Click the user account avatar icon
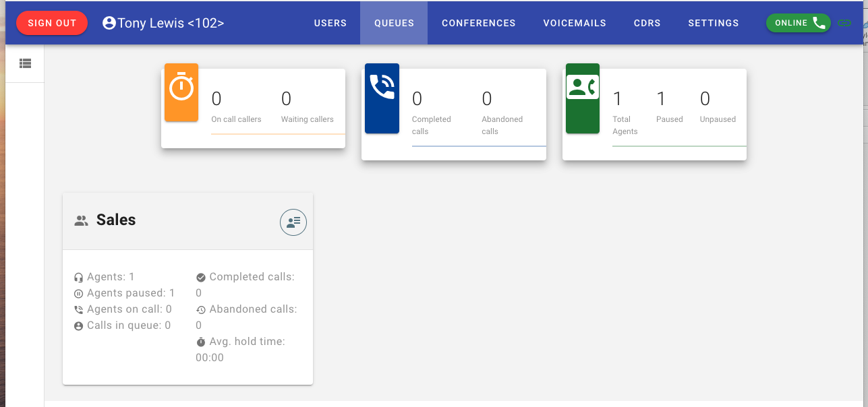Viewport: 868px width, 407px height. pos(109,23)
